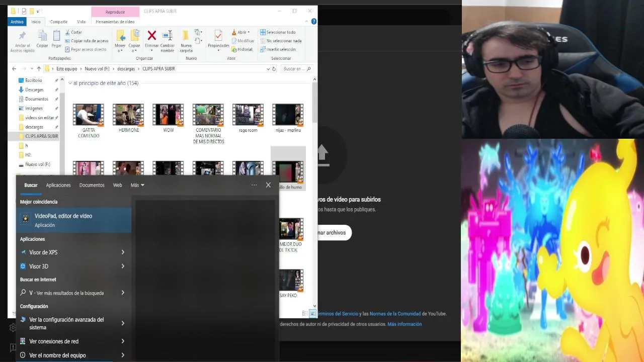This screenshot has width=644, height=362.
Task: Click Anclar al Acceso rápido pin
Action: pos(22,36)
